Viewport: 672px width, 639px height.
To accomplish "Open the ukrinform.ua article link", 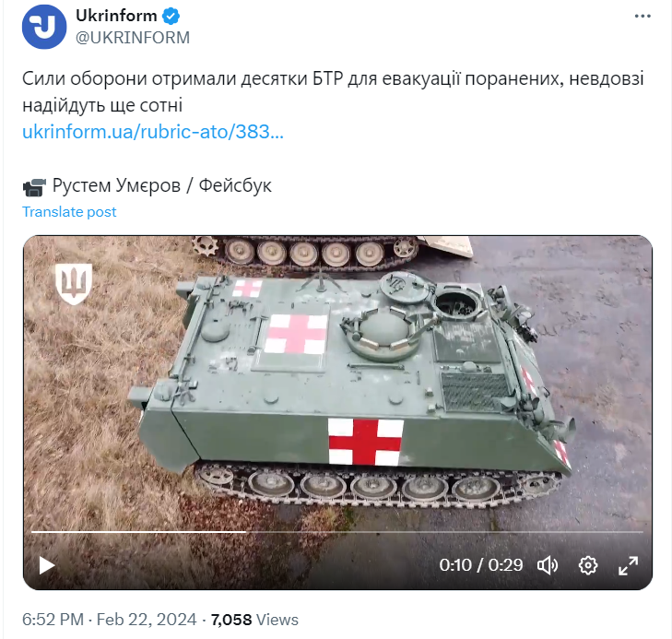I will 153,132.
